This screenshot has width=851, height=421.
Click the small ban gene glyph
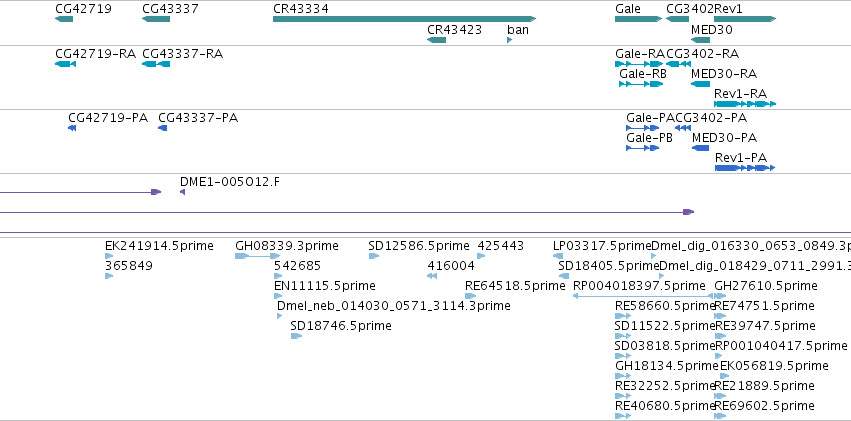point(510,40)
